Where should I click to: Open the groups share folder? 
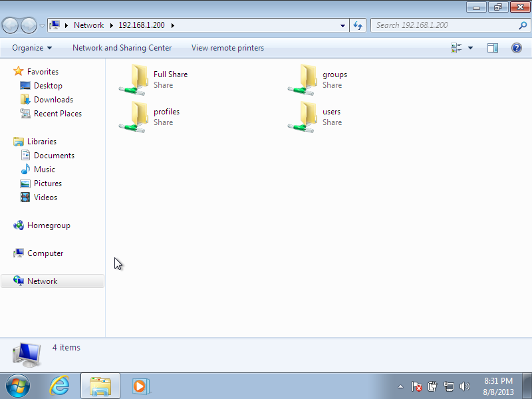(318, 80)
